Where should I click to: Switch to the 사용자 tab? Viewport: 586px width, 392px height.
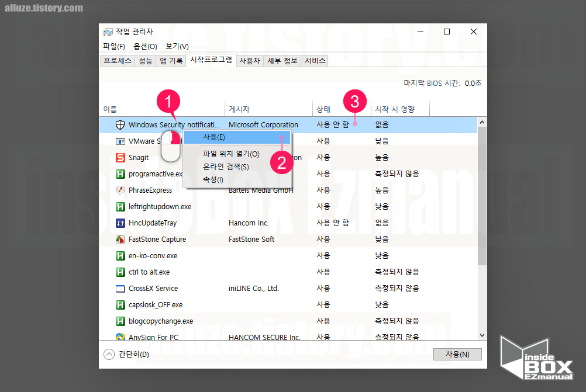click(250, 61)
